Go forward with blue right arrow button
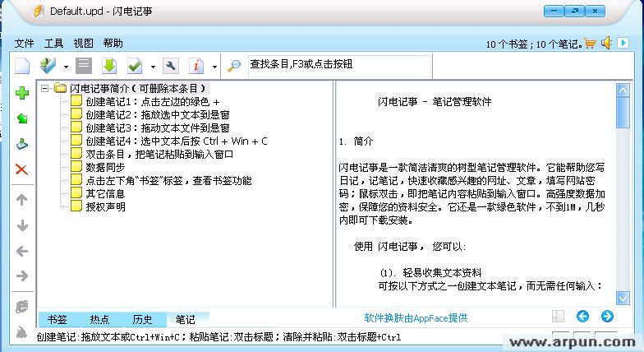 pos(607,316)
